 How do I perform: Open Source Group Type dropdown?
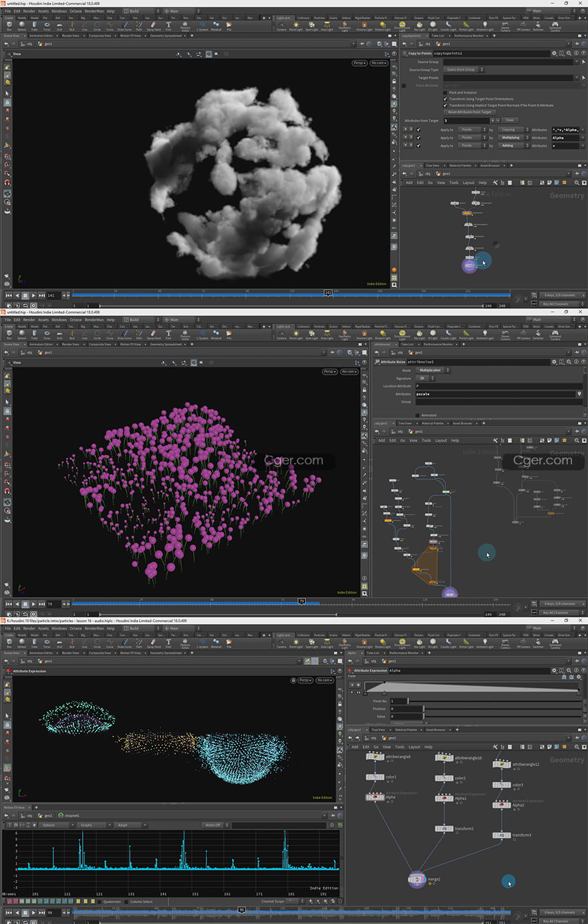pos(464,69)
